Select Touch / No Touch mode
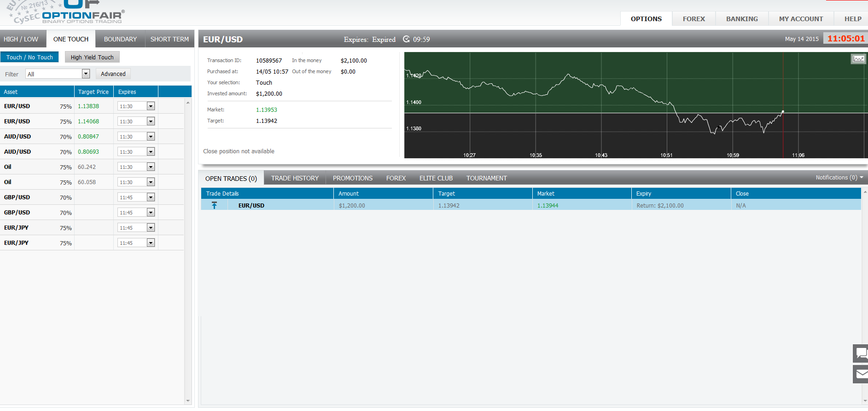This screenshot has width=868, height=411. (29, 57)
